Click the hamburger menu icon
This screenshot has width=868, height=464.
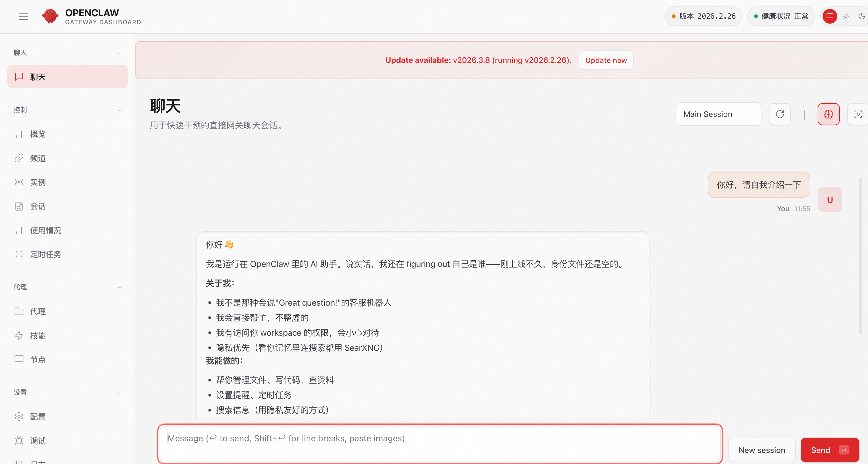coord(23,16)
